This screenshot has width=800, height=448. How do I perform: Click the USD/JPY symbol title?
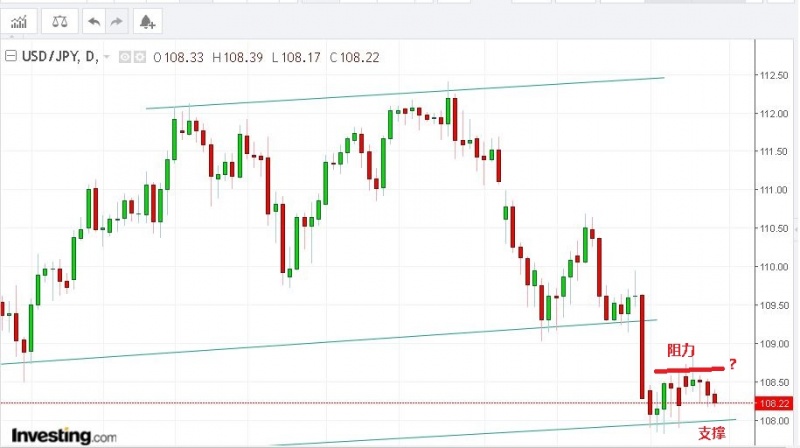[50, 56]
